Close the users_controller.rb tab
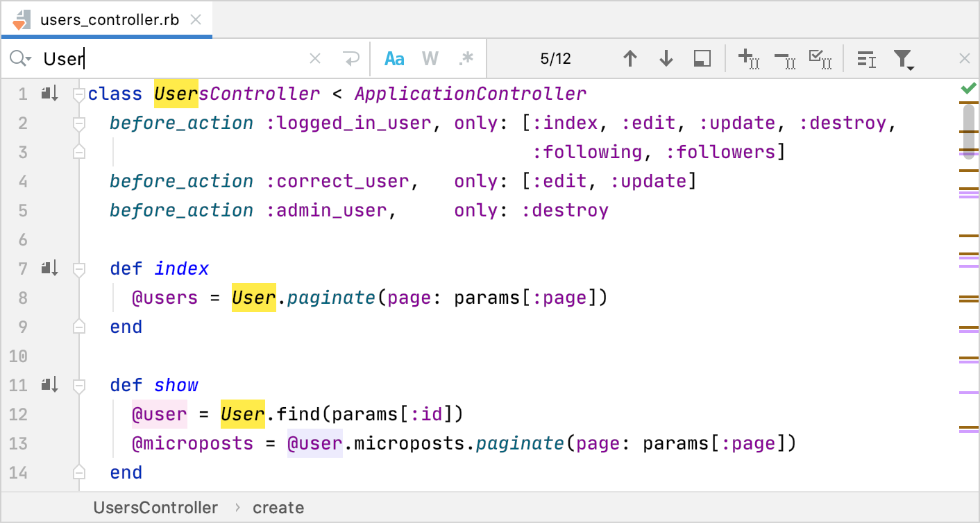The height and width of the screenshot is (523, 980). tap(196, 20)
